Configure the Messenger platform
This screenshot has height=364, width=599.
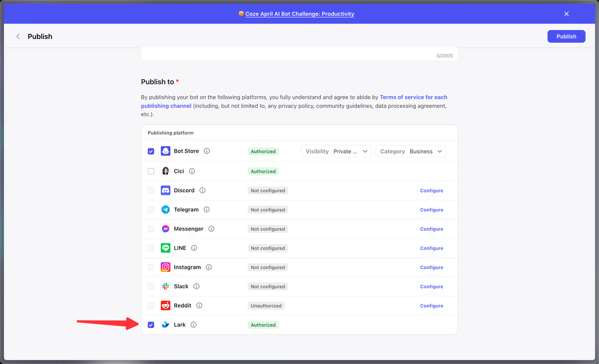point(432,229)
